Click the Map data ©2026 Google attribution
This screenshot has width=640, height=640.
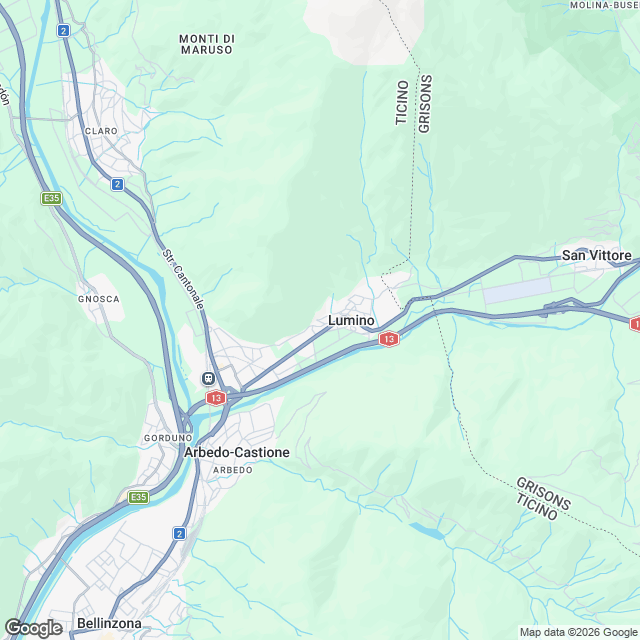pyautogui.click(x=579, y=632)
